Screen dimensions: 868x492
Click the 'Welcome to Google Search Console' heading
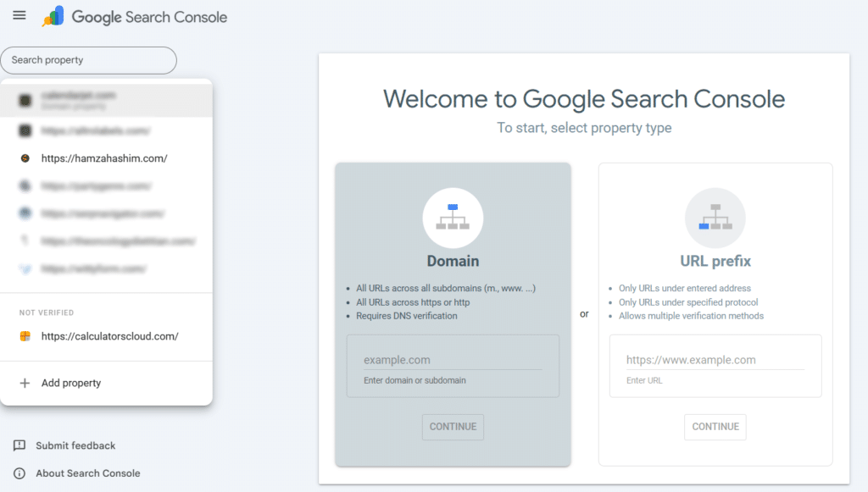pyautogui.click(x=584, y=100)
